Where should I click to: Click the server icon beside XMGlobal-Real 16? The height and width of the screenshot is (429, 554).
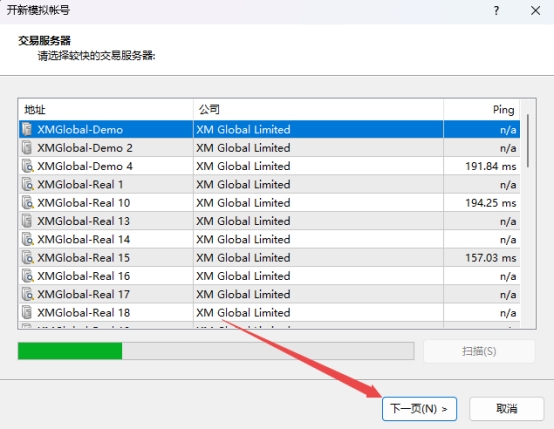[x=27, y=276]
